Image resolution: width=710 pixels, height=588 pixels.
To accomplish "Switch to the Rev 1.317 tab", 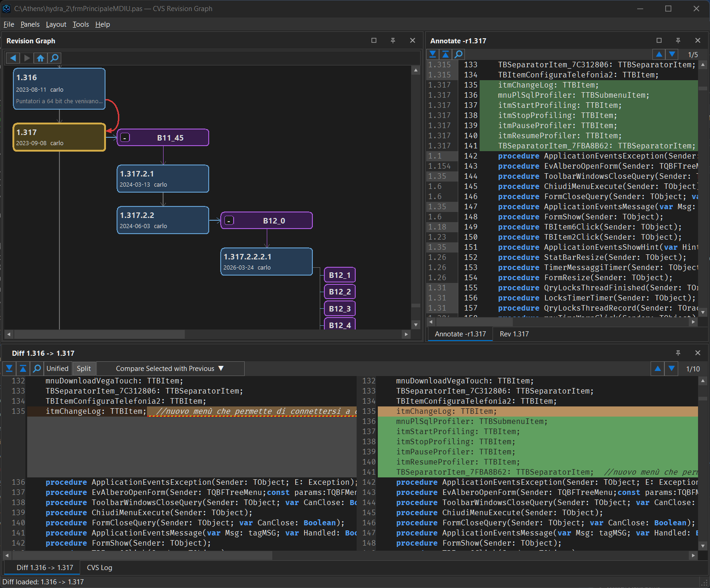I will tap(514, 334).
